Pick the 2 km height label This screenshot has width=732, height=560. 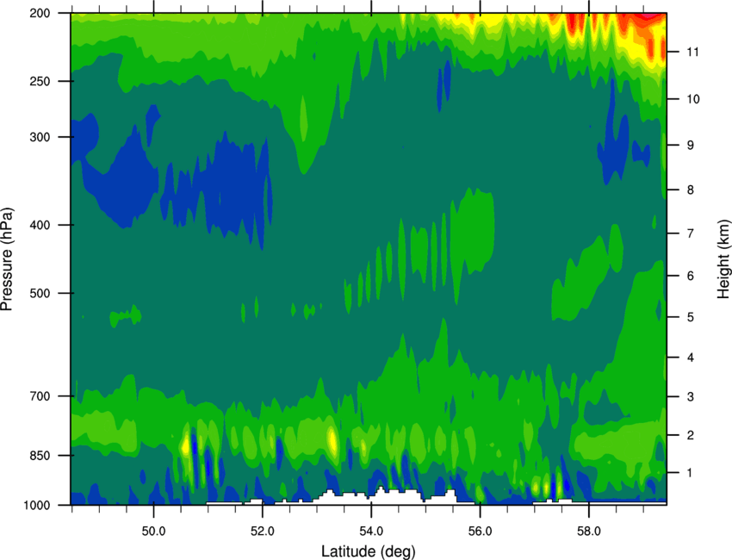click(691, 435)
